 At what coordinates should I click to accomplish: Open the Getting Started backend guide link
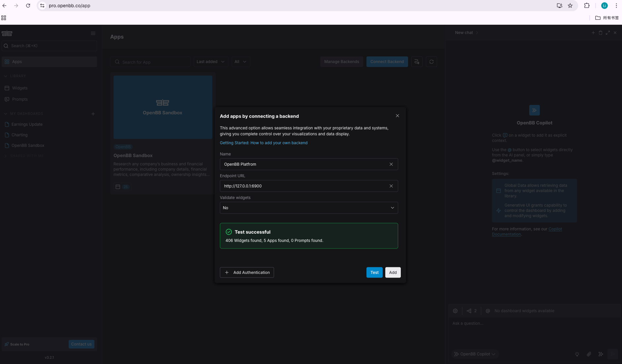263,143
